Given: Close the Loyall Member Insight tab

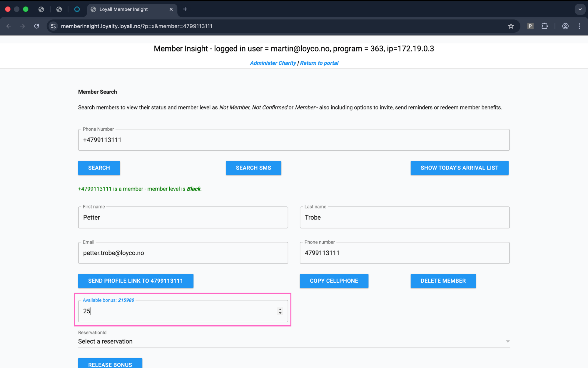Looking at the screenshot, I should 171,9.
